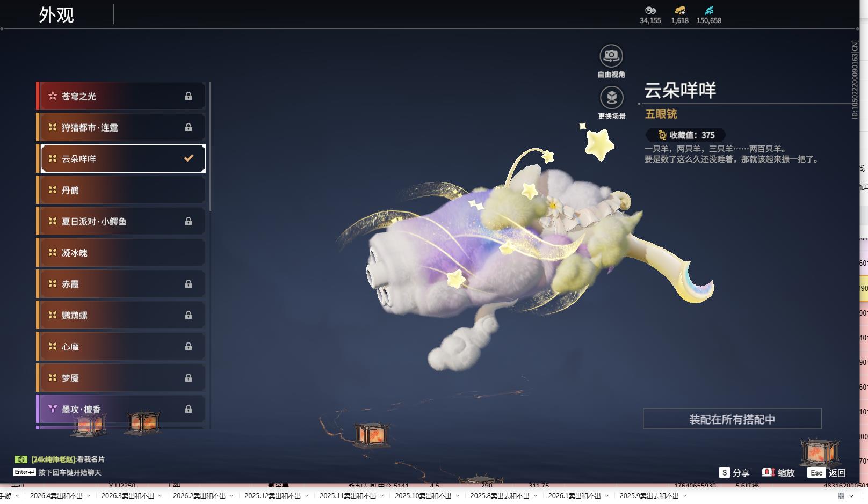
Task: Click the lock toggle on 苍穹之光
Action: coord(189,96)
